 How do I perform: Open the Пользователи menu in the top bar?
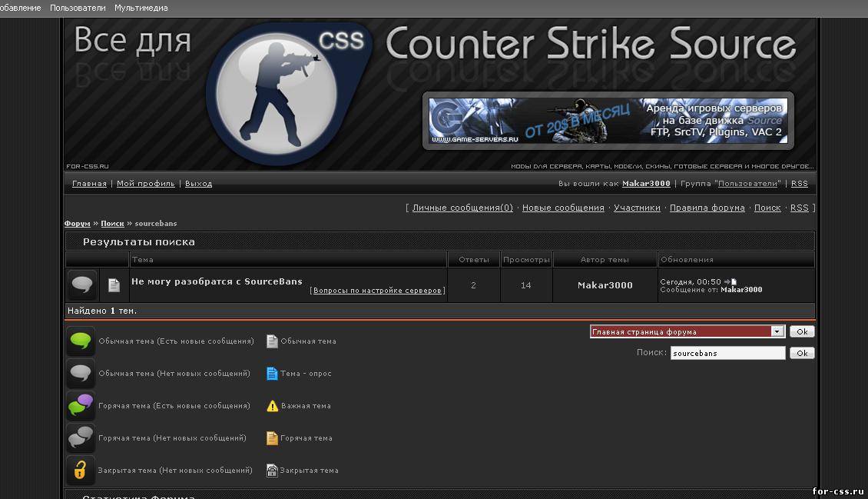tap(78, 8)
